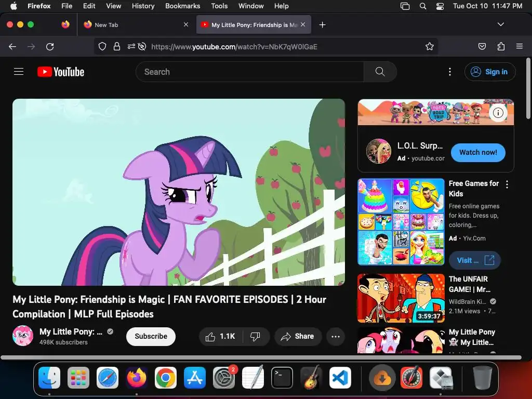Click the Subscribe button
This screenshot has height=399, width=532.
151,336
